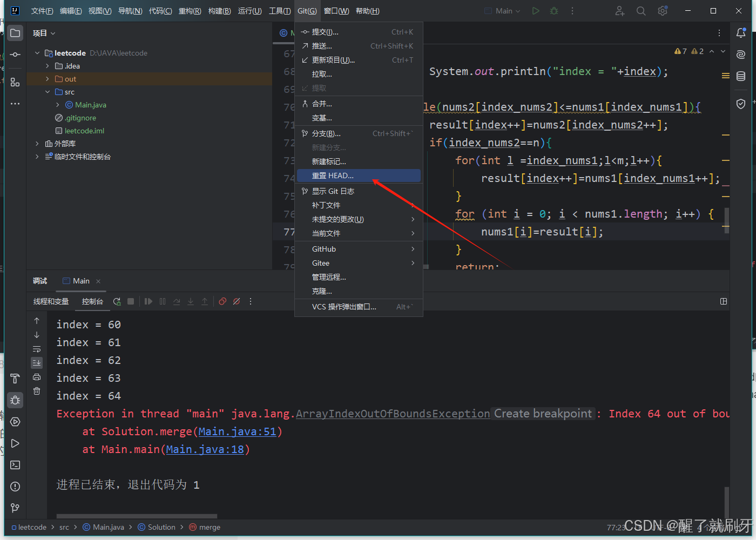Pause program in debugger
The height and width of the screenshot is (540, 756).
click(x=163, y=301)
